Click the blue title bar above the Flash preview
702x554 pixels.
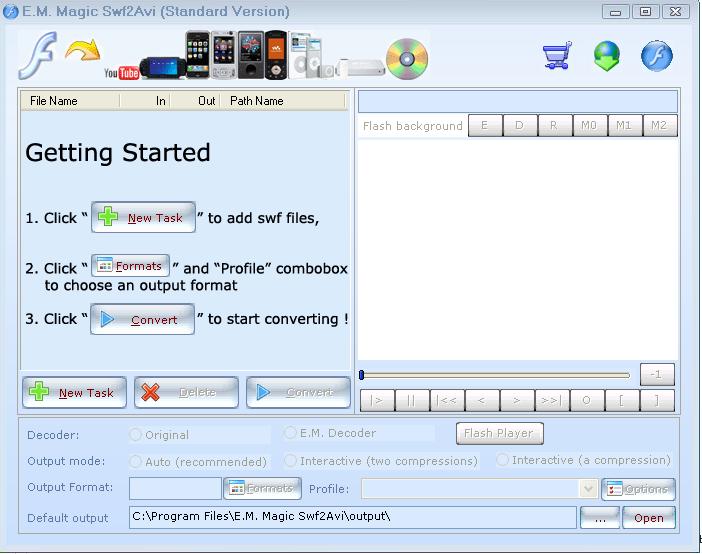point(518,101)
